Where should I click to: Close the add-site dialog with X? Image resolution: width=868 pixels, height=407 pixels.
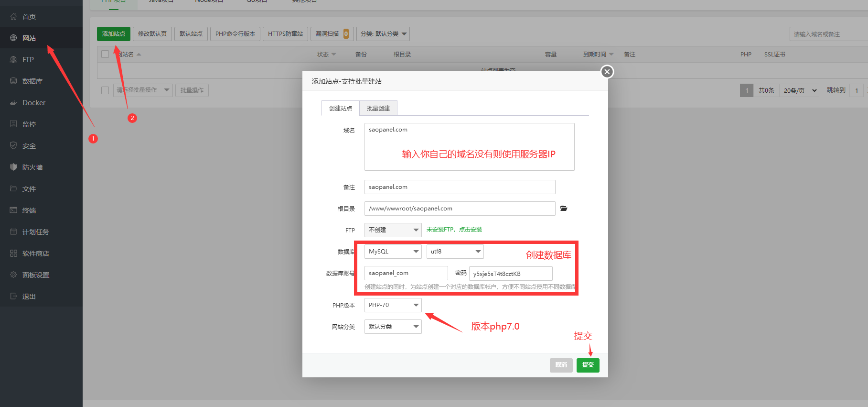tap(607, 72)
